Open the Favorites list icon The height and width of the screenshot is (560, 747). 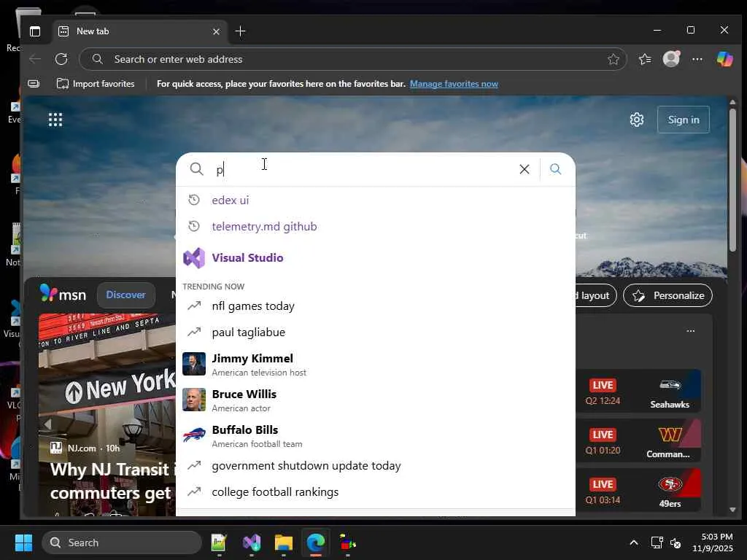pos(645,59)
